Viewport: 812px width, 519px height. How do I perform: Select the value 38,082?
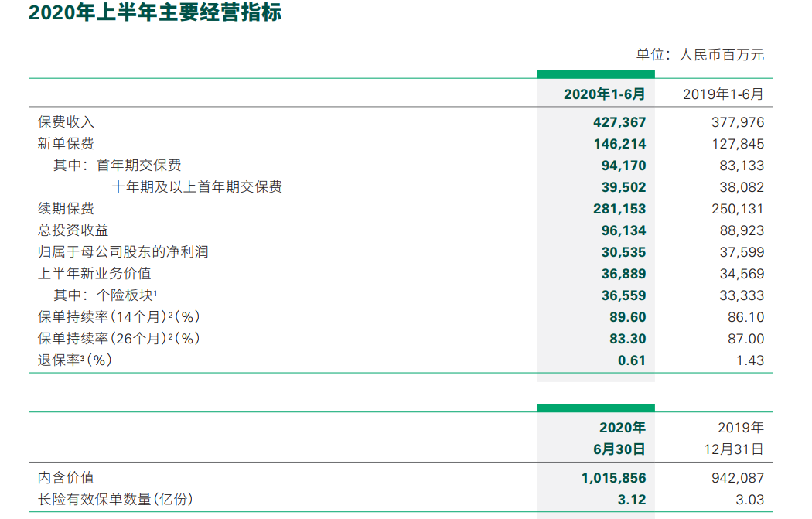tap(742, 187)
